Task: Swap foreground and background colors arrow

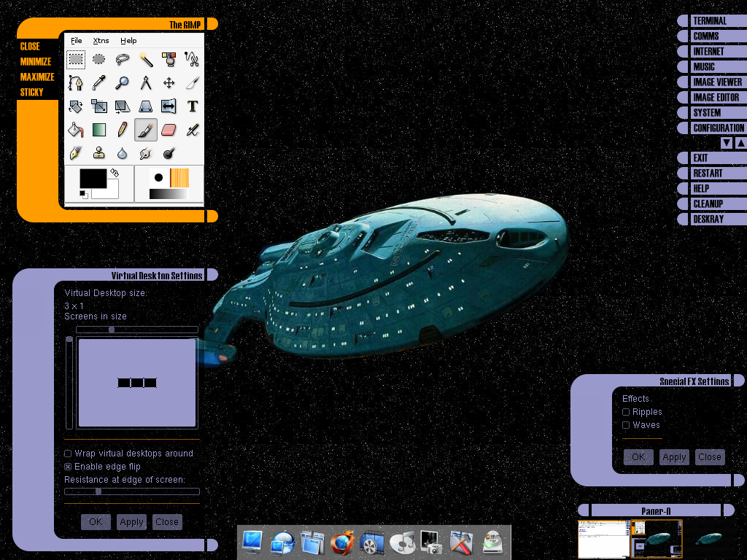Action: point(115,174)
